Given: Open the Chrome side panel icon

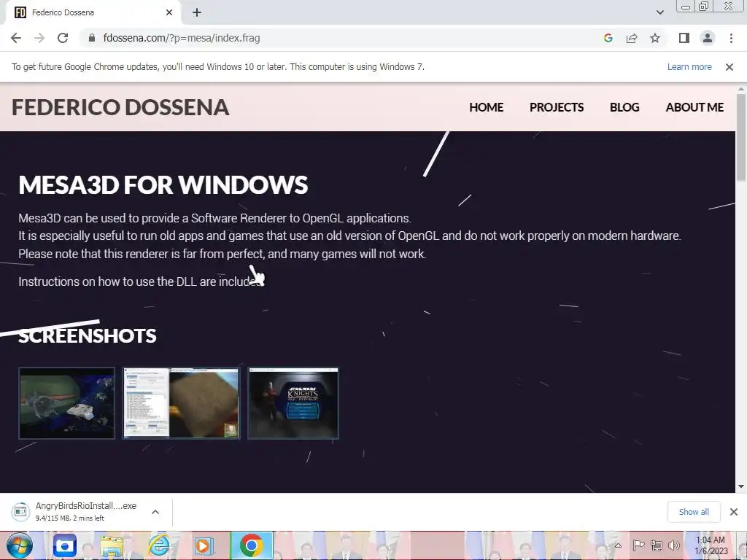Looking at the screenshot, I should click(684, 38).
